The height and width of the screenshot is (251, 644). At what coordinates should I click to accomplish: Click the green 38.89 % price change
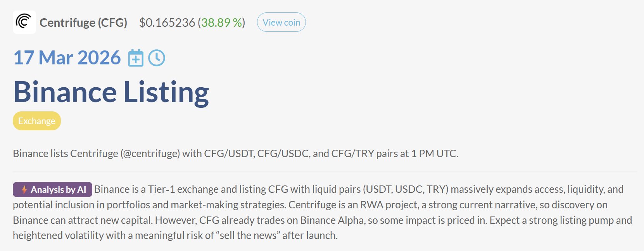[221, 23]
